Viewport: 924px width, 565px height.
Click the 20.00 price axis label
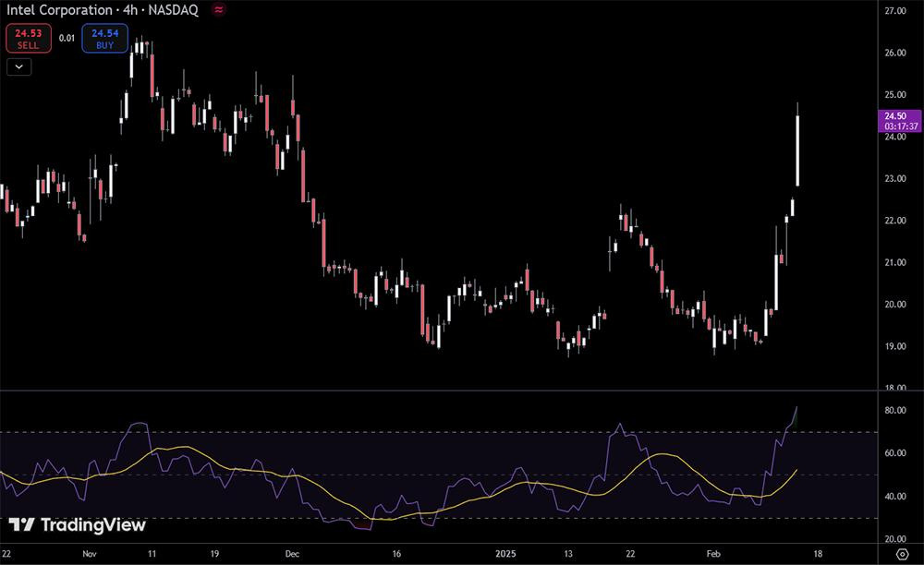pos(895,305)
